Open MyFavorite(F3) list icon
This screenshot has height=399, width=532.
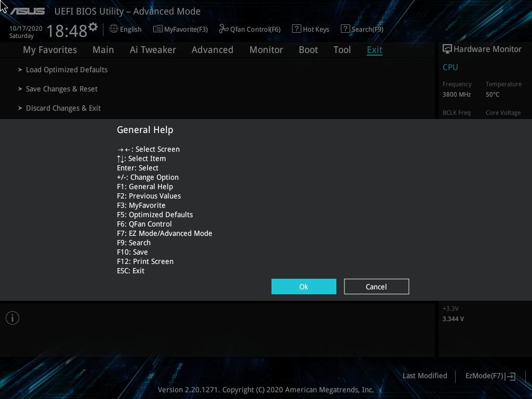point(158,29)
